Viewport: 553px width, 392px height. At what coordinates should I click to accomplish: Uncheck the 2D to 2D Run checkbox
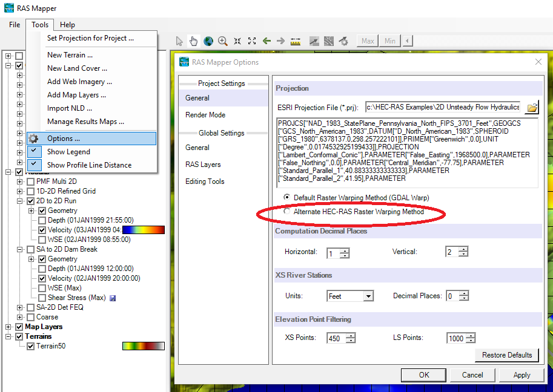point(31,201)
